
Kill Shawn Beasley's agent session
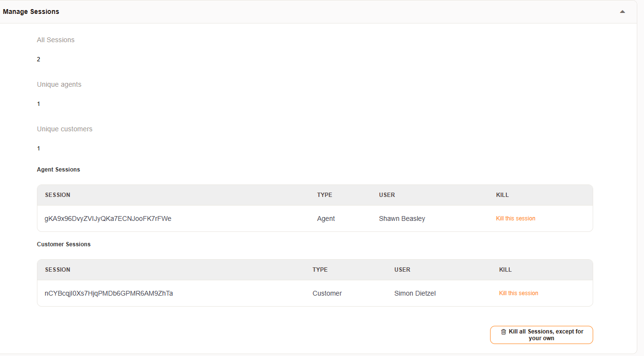pos(515,218)
